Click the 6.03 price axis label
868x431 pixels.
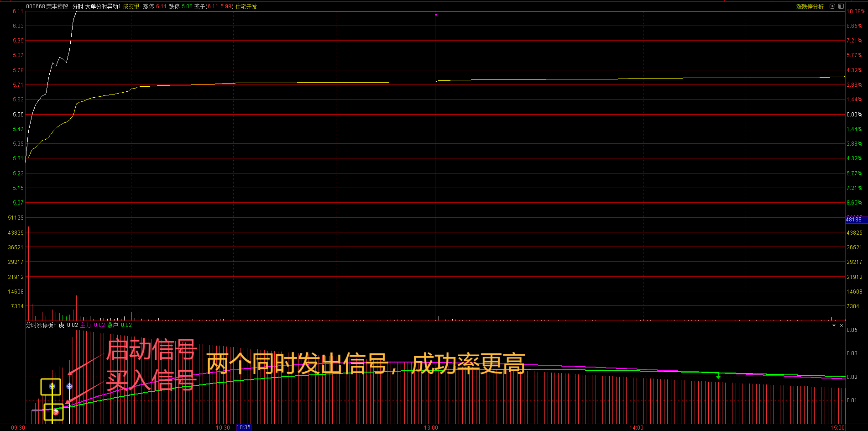coord(18,26)
